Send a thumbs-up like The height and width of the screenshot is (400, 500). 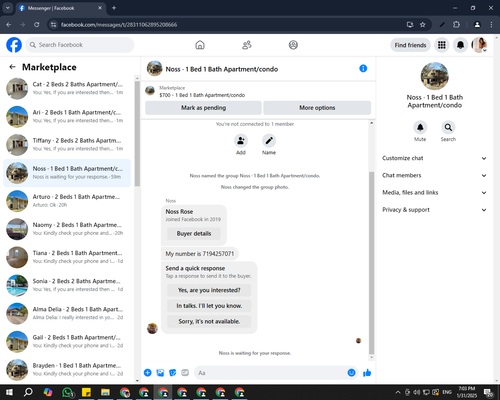click(367, 373)
